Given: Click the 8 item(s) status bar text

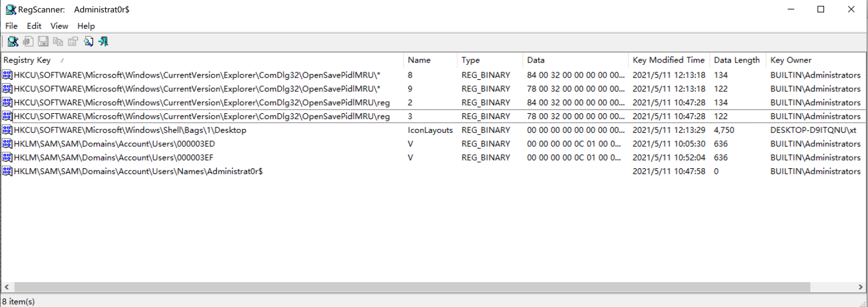Looking at the screenshot, I should 19,301.
